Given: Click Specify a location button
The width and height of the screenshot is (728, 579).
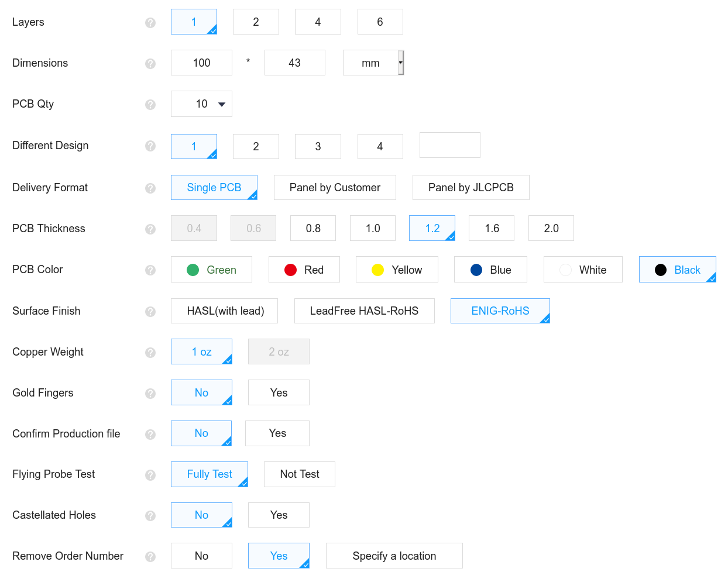Looking at the screenshot, I should click(394, 556).
